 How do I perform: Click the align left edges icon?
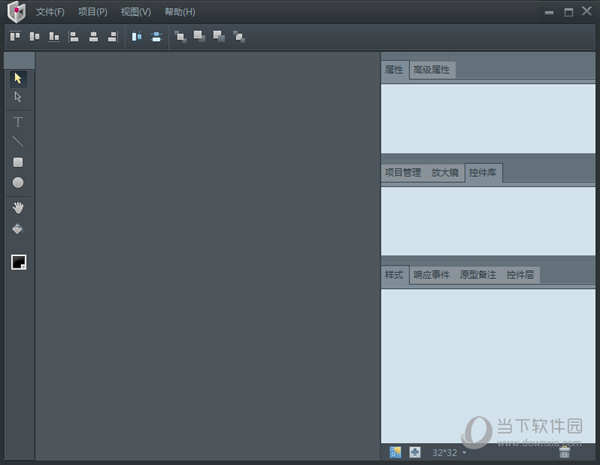point(73,37)
